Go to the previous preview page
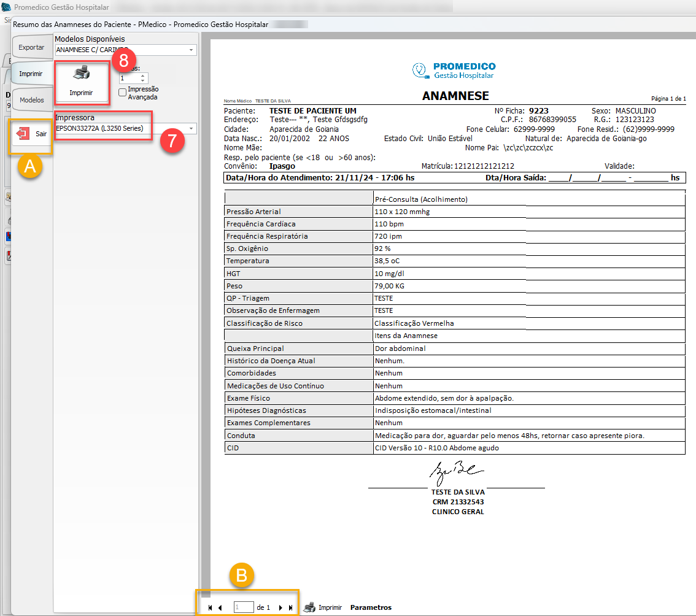 220,607
